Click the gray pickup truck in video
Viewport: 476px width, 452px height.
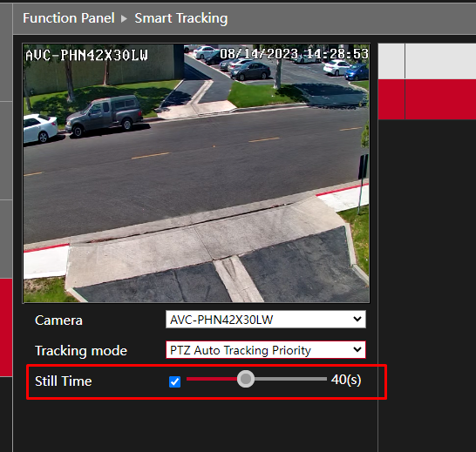(x=104, y=115)
